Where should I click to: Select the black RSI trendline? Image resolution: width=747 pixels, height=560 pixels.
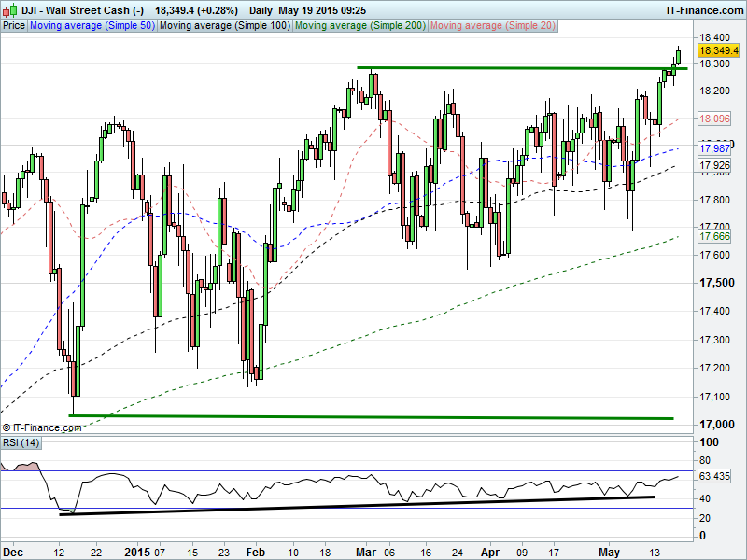click(x=355, y=505)
